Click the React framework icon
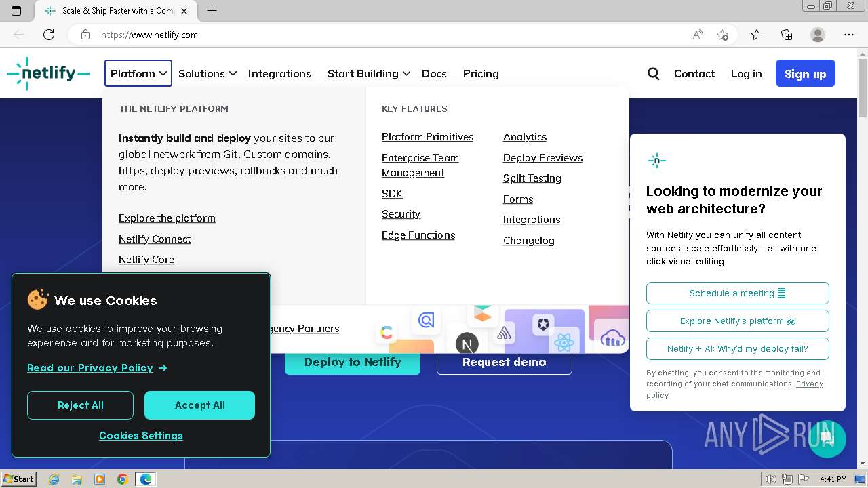The image size is (868, 488). (564, 342)
